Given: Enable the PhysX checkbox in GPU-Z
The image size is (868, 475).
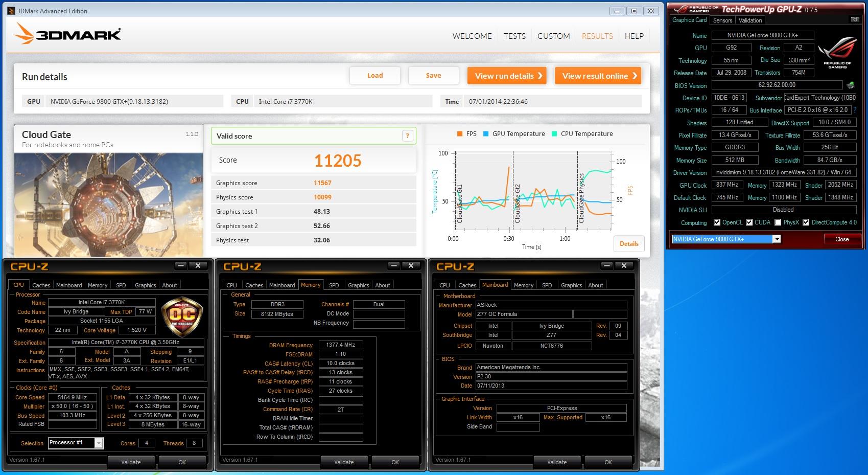Looking at the screenshot, I should (778, 222).
